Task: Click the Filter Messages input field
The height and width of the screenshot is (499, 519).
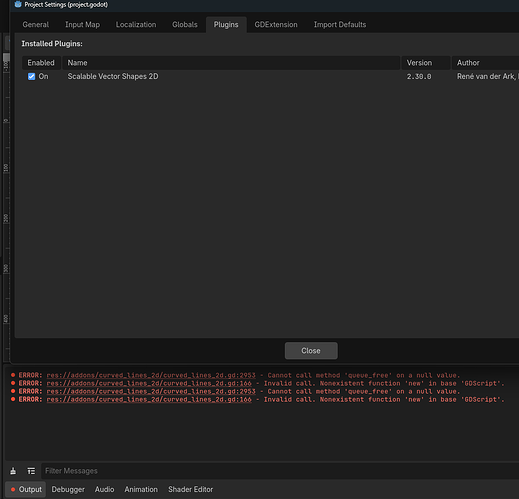Action: [280, 471]
